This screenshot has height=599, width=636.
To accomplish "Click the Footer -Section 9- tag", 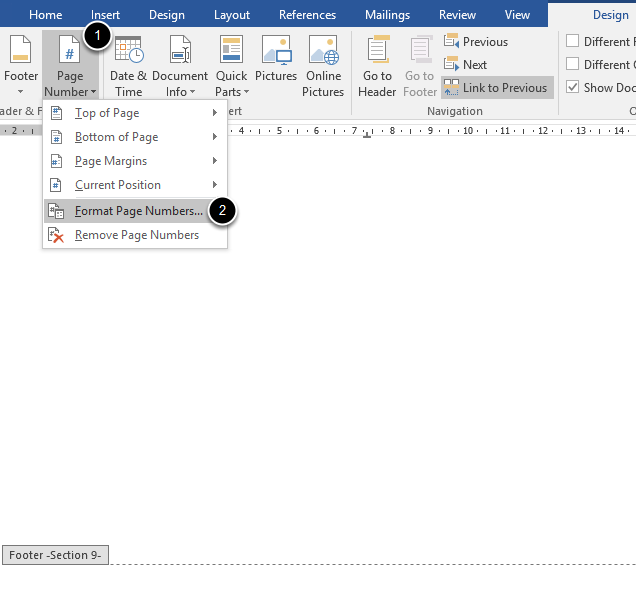I will [55, 555].
